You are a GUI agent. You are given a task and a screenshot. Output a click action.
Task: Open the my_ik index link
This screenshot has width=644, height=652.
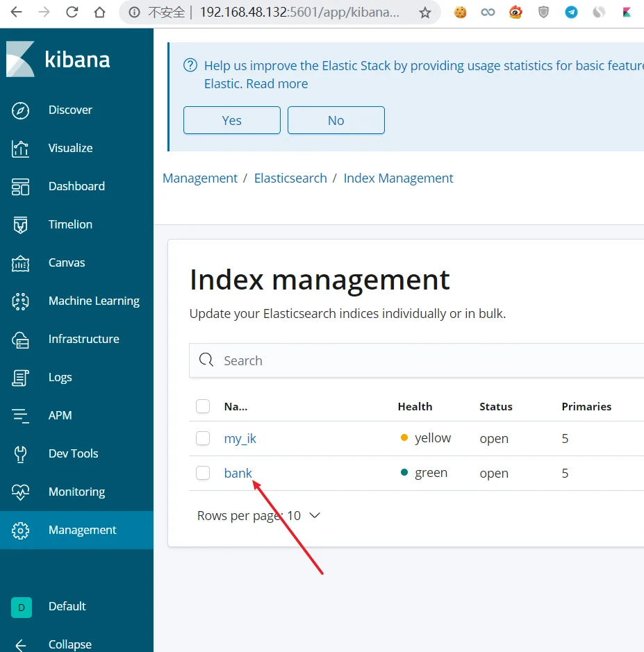(240, 439)
